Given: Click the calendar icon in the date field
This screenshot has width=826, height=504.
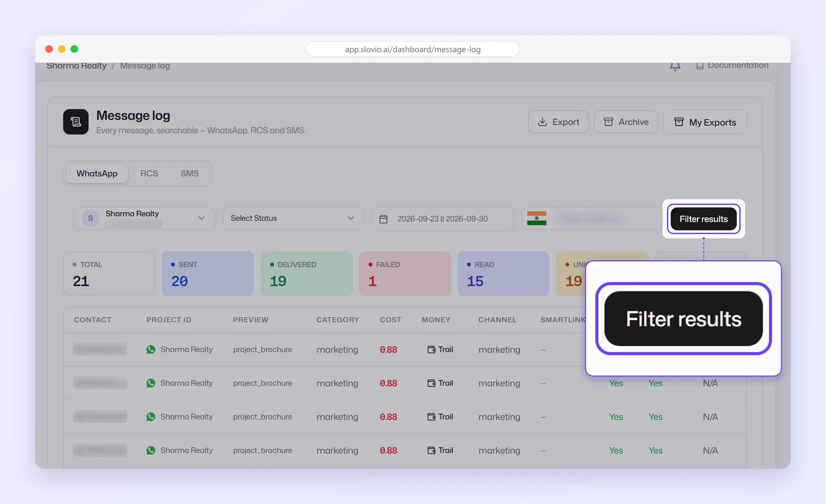Looking at the screenshot, I should point(384,219).
